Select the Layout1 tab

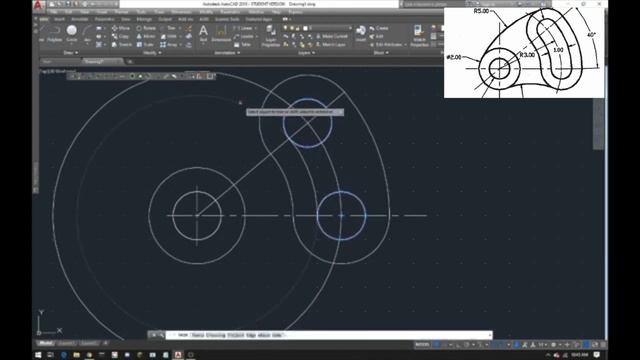[x=67, y=343]
